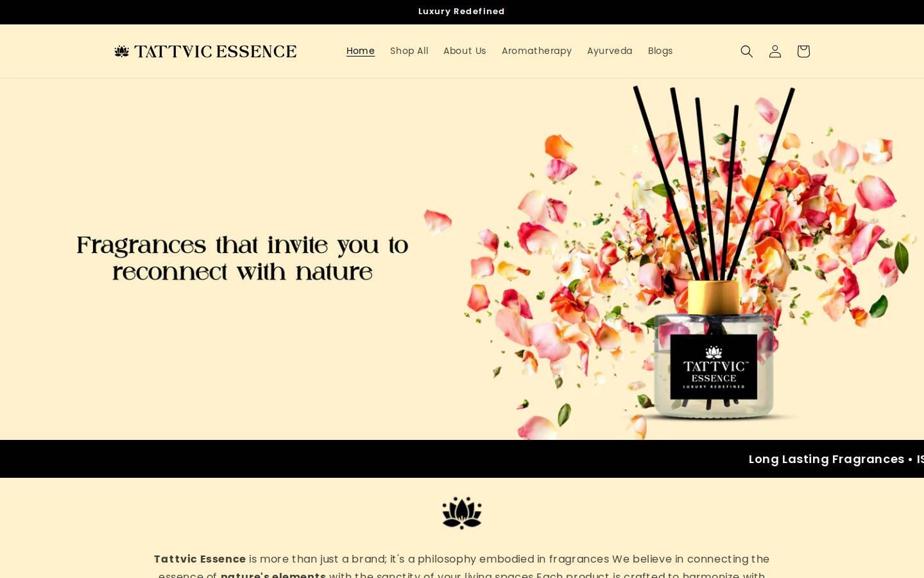The width and height of the screenshot is (924, 578).
Task: Select the Ayurveda menu item
Action: pyautogui.click(x=610, y=51)
